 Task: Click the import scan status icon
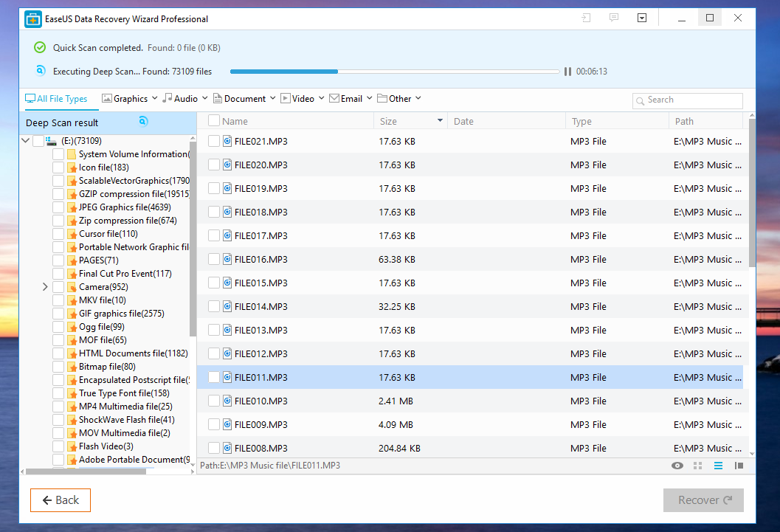tap(586, 18)
